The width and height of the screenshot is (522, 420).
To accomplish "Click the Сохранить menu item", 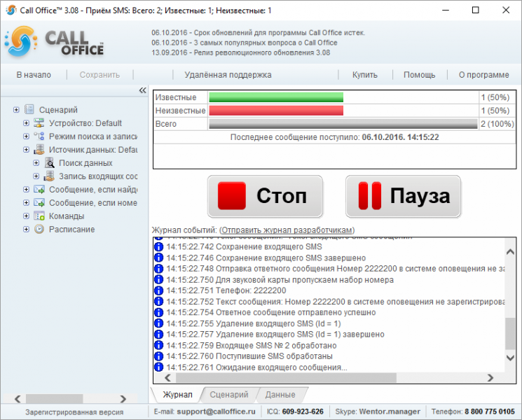I will click(x=99, y=75).
